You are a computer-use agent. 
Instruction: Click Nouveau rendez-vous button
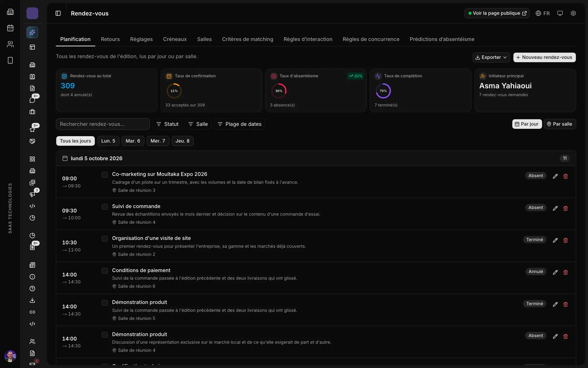click(x=544, y=57)
